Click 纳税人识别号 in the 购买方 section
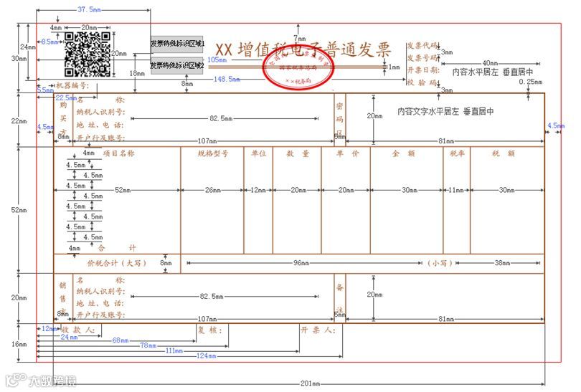The image size is (581, 392). (101, 113)
